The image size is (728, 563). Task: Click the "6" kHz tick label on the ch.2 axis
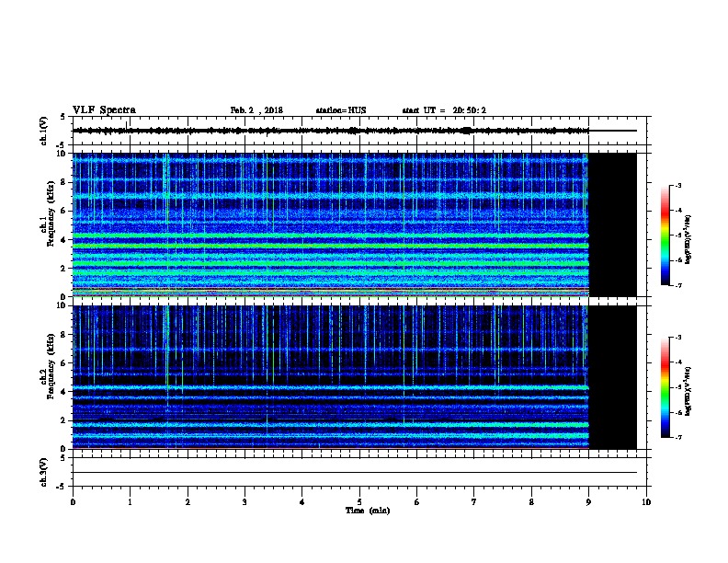coord(64,363)
